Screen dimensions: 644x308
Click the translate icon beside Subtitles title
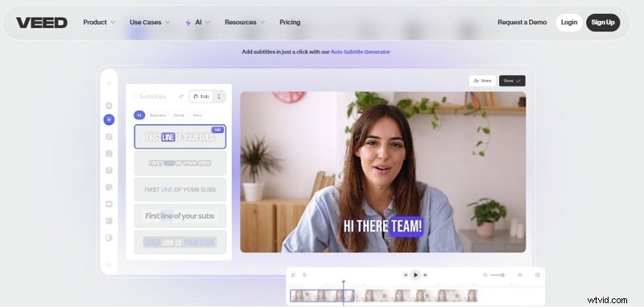(181, 97)
